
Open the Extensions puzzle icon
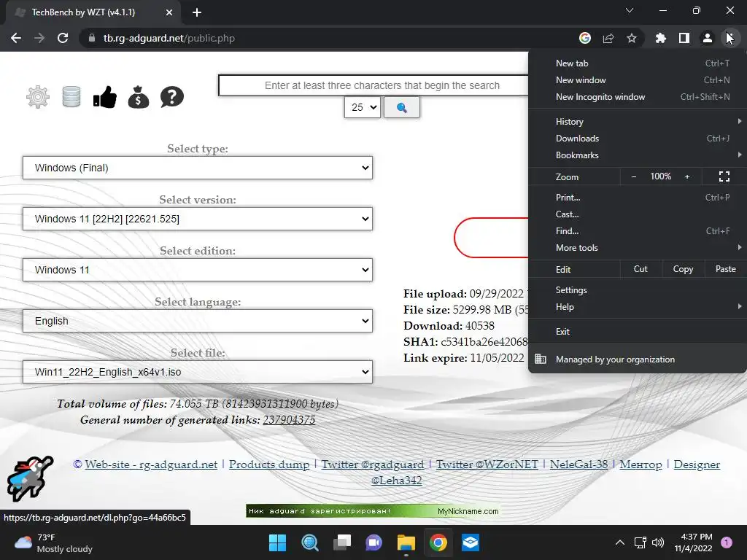(661, 38)
